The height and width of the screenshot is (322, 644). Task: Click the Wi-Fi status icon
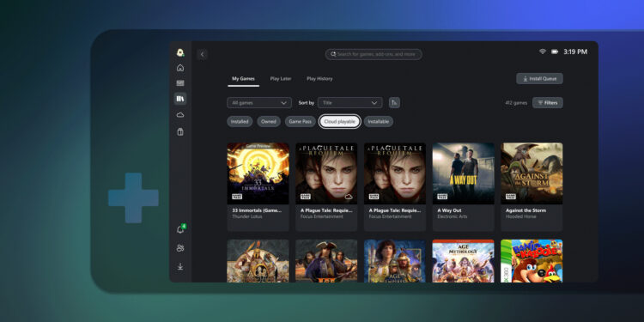pos(543,52)
